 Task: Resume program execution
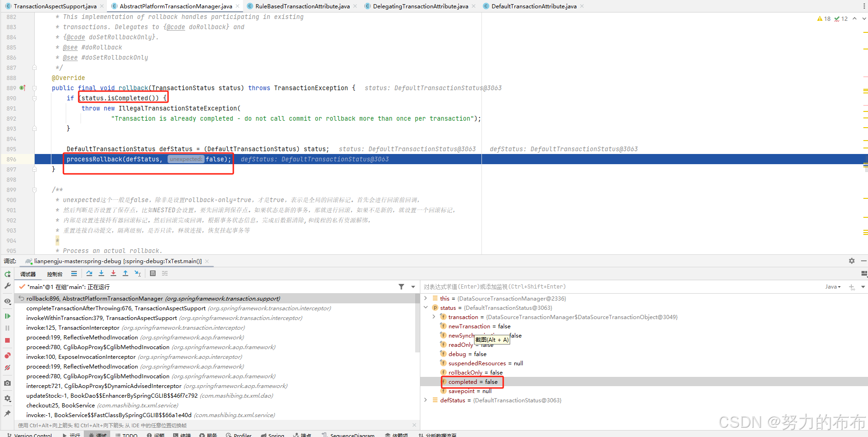[7, 316]
